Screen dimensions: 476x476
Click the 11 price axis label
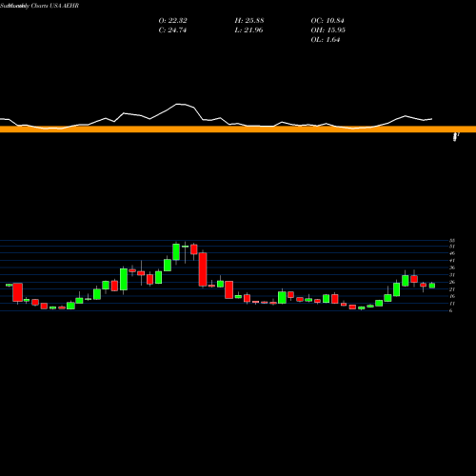coord(452,304)
